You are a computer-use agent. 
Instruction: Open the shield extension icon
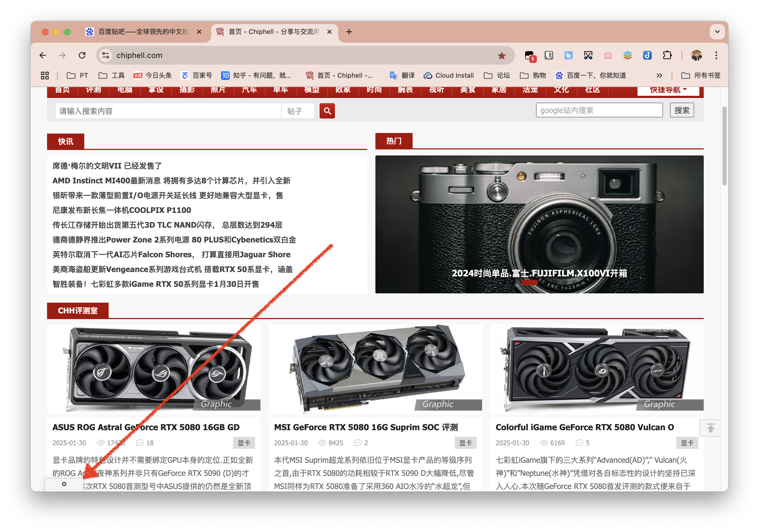pyautogui.click(x=549, y=55)
